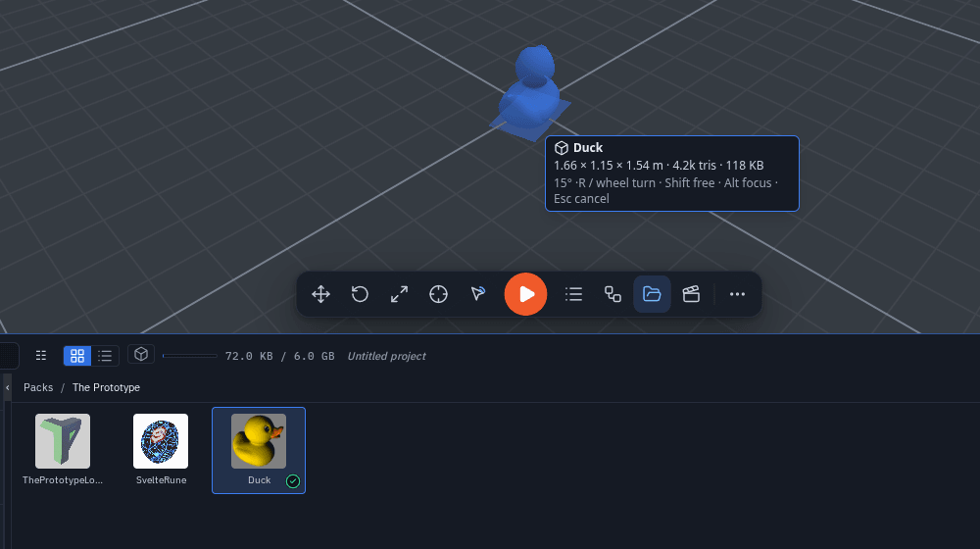Open the three-dot more options menu
Viewport: 980px width, 549px height.
pos(738,294)
